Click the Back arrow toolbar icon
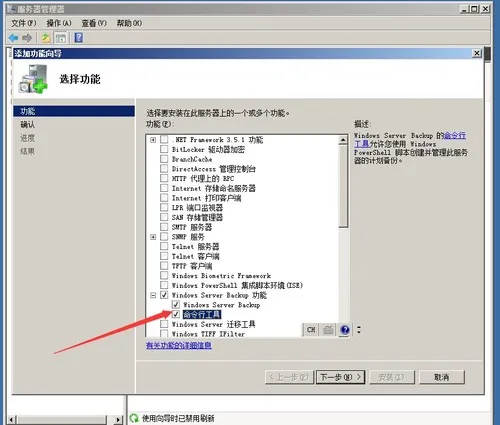This screenshot has width=500, height=425. click(14, 38)
